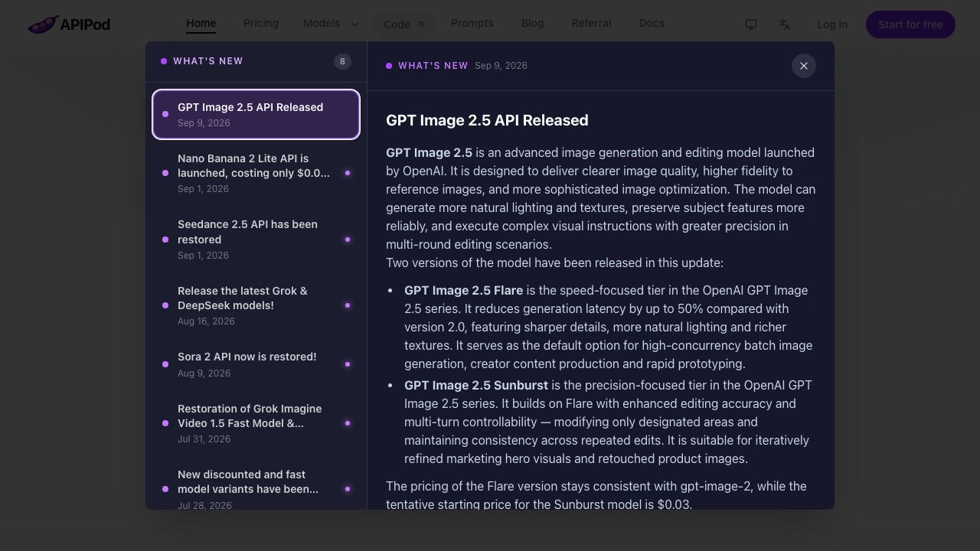Open Restoration of Grok Imagine Video entry
This screenshot has height=551, width=980.
coord(256,423)
